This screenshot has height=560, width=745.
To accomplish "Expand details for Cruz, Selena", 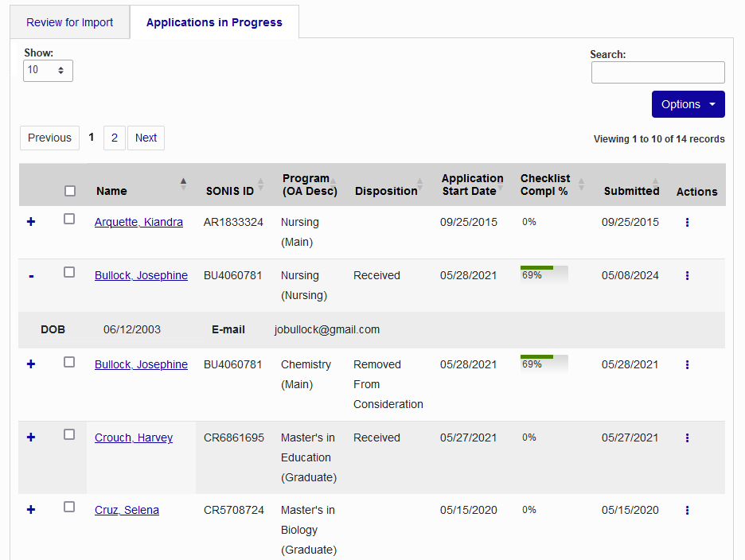I will click(x=31, y=510).
